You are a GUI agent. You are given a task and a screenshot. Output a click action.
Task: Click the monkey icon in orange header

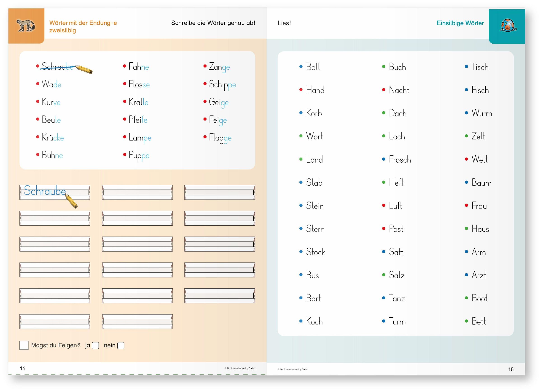[x=26, y=26]
